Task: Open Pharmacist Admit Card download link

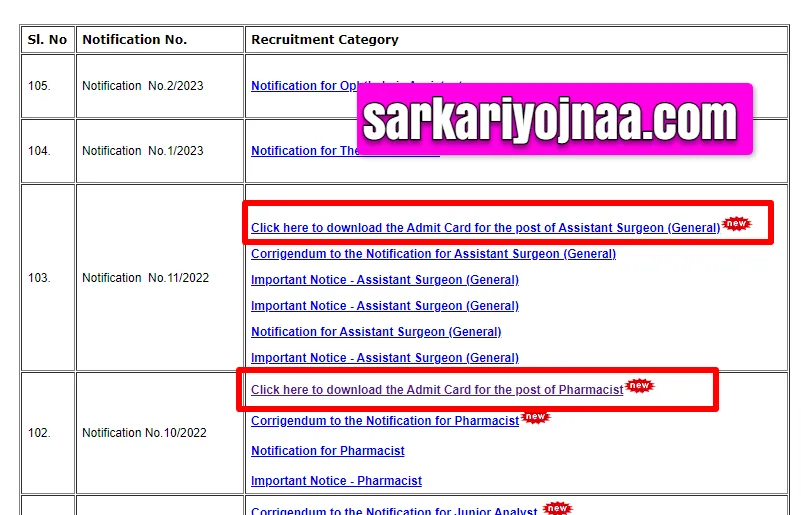Action: click(437, 390)
